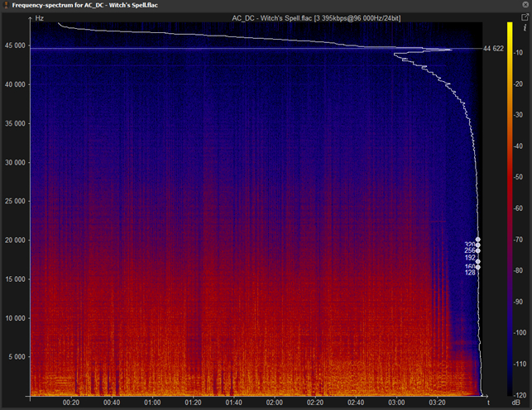Click the 30 000 Hz axis label
532x410 pixels.
pos(15,162)
